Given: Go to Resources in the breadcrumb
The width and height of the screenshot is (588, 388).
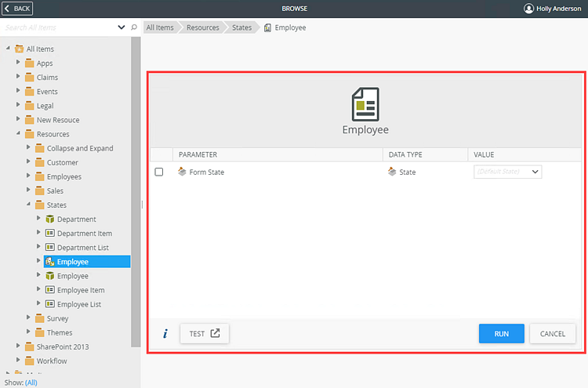Looking at the screenshot, I should pos(203,27).
